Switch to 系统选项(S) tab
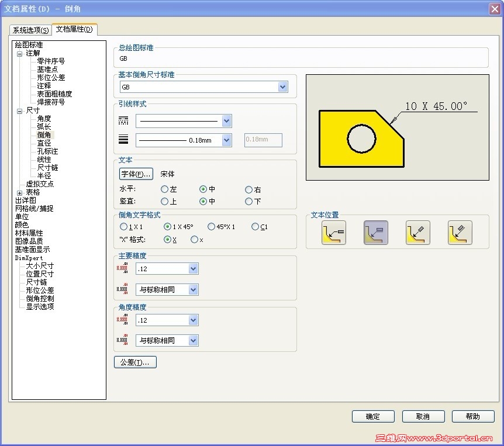 pyautogui.click(x=30, y=30)
